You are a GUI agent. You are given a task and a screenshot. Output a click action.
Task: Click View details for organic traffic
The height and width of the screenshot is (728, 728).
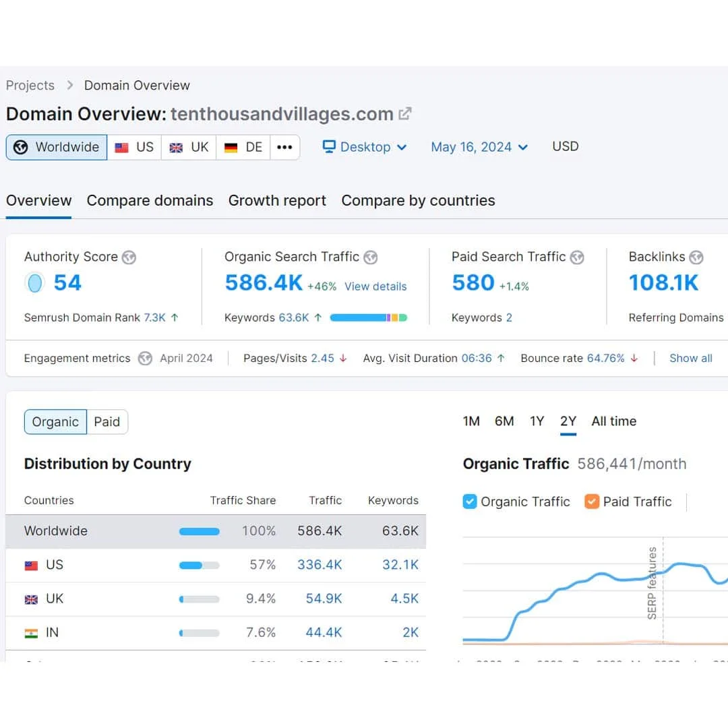coord(375,286)
